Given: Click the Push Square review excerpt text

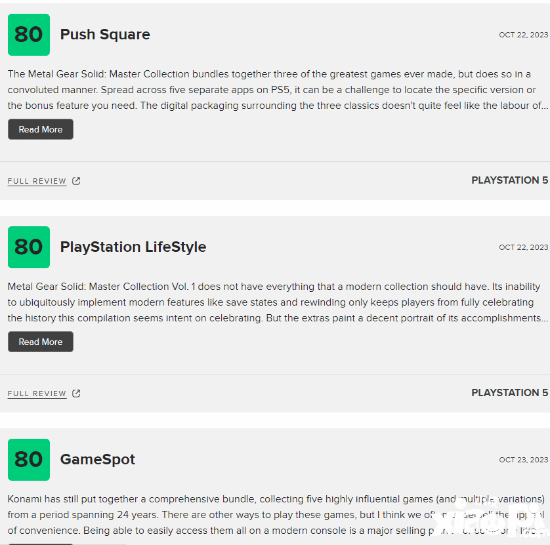Looking at the screenshot, I should coord(277,90).
